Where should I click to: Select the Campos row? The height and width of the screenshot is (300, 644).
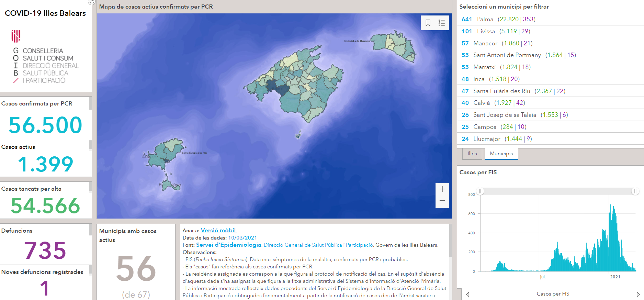[551, 127]
